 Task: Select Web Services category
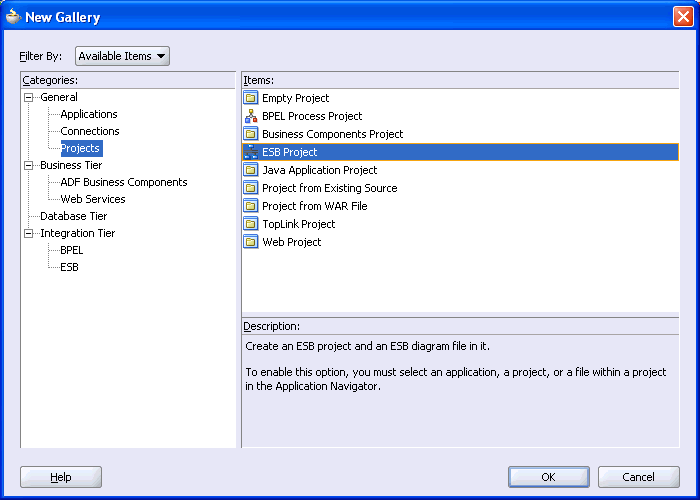(93, 199)
